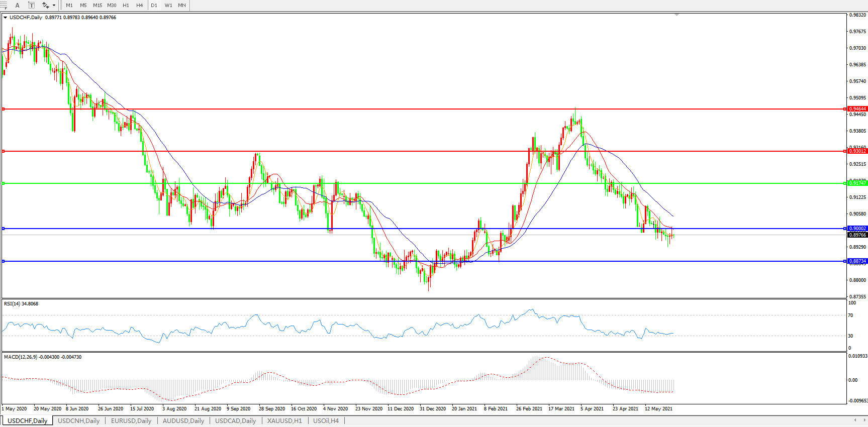Click the Arrows objects tool icon

45,5
